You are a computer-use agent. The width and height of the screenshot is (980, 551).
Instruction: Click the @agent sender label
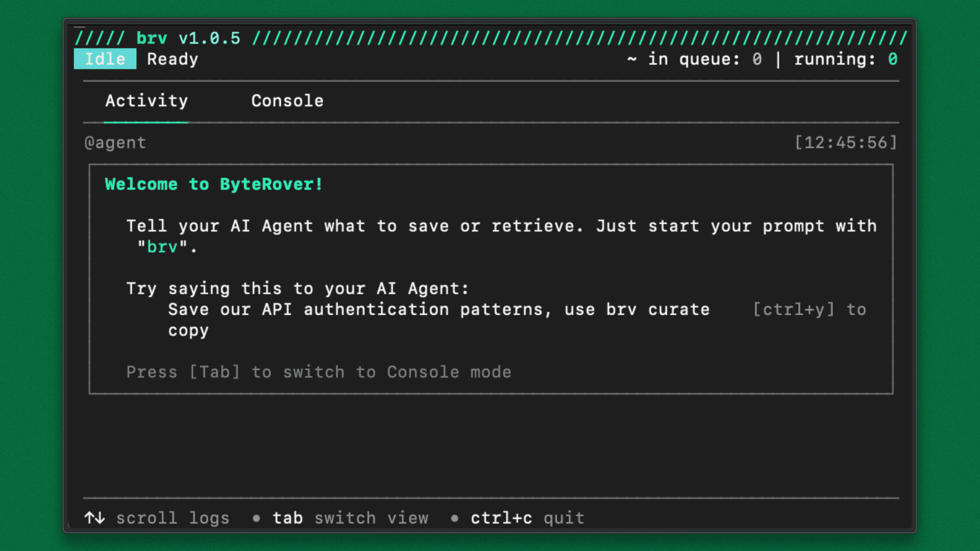point(115,143)
